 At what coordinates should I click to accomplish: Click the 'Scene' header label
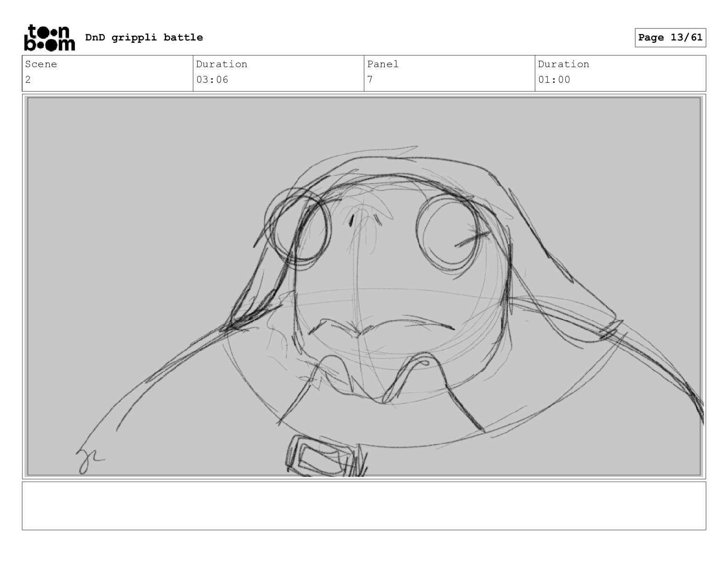coord(41,64)
